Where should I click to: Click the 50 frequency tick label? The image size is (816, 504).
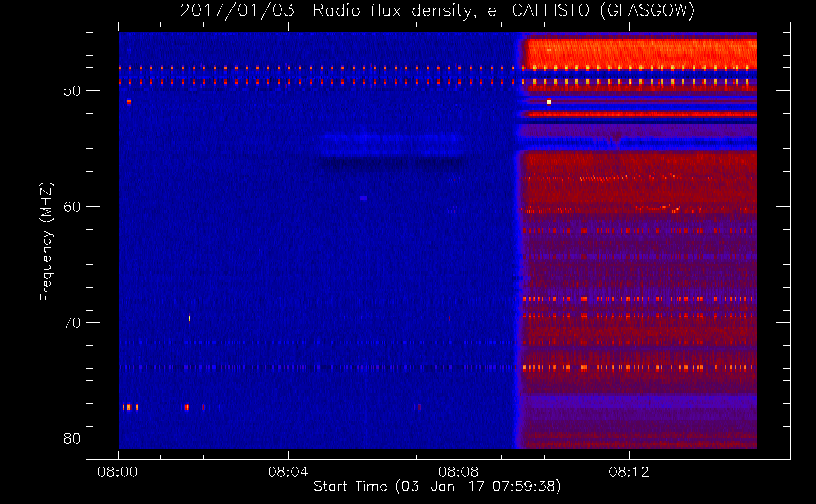click(72, 91)
